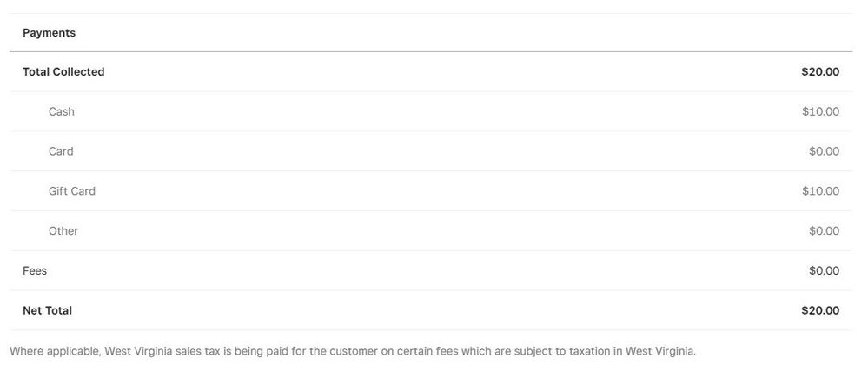Click the Fees amount of $0.00
The height and width of the screenshot is (385, 868).
coord(824,271)
